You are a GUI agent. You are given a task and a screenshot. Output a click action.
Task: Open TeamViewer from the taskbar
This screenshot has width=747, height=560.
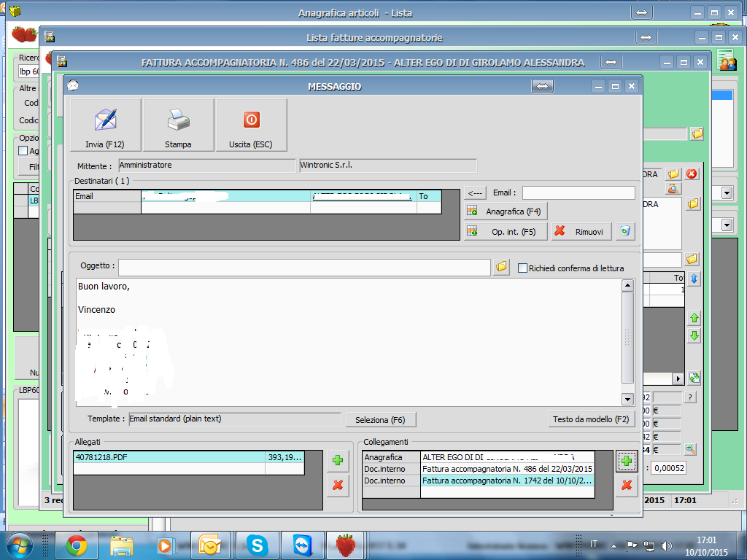(x=302, y=545)
